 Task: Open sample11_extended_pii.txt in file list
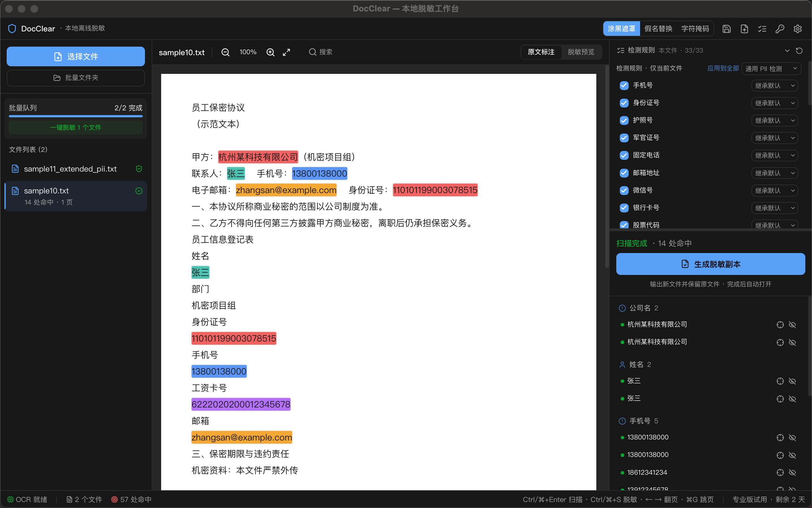pos(75,169)
